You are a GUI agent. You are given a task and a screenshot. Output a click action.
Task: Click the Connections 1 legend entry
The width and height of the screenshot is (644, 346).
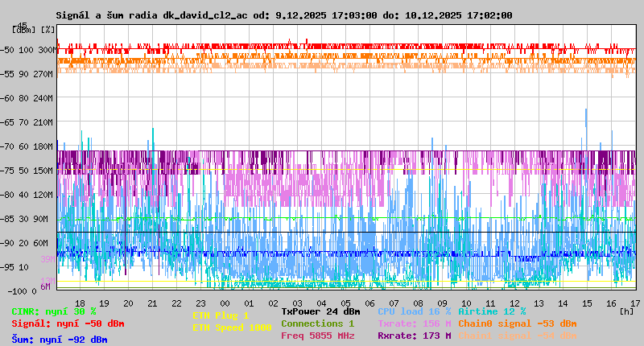tap(317, 323)
